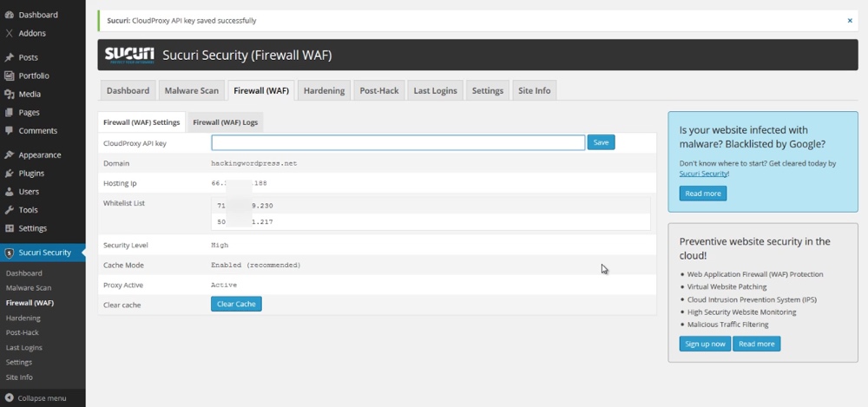The width and height of the screenshot is (868, 407).
Task: Open Site Info in sidebar submenu
Action: click(19, 377)
